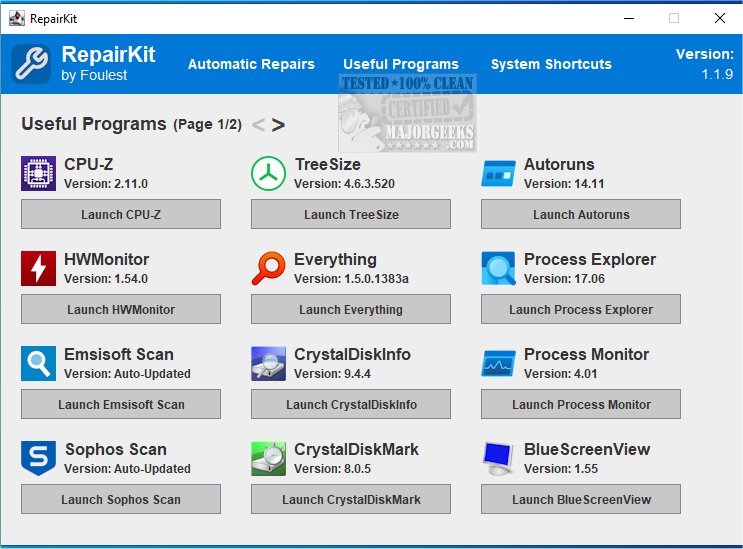Click the 'by Foulest' author text
743x549 pixels.
(94, 75)
